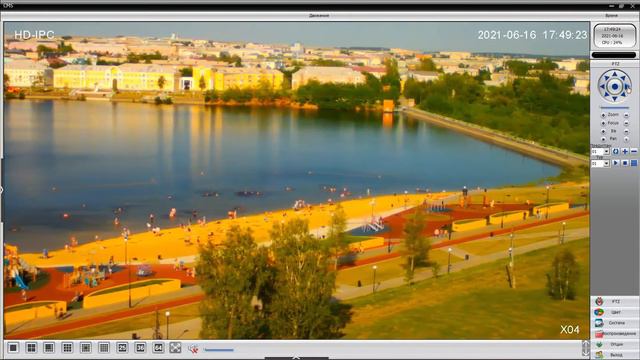Tilt camera up with PTZ up arrow
640x360 pixels.
click(615, 74)
